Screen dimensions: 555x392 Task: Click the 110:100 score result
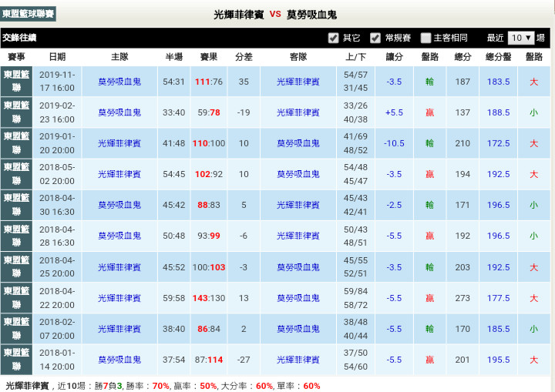[x=209, y=143]
